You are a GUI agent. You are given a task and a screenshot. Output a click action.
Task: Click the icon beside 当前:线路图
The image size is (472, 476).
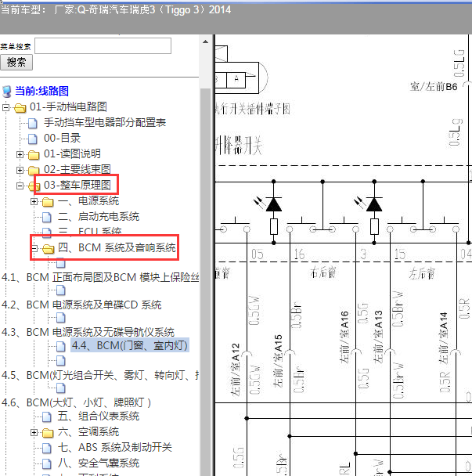[x=7, y=92]
